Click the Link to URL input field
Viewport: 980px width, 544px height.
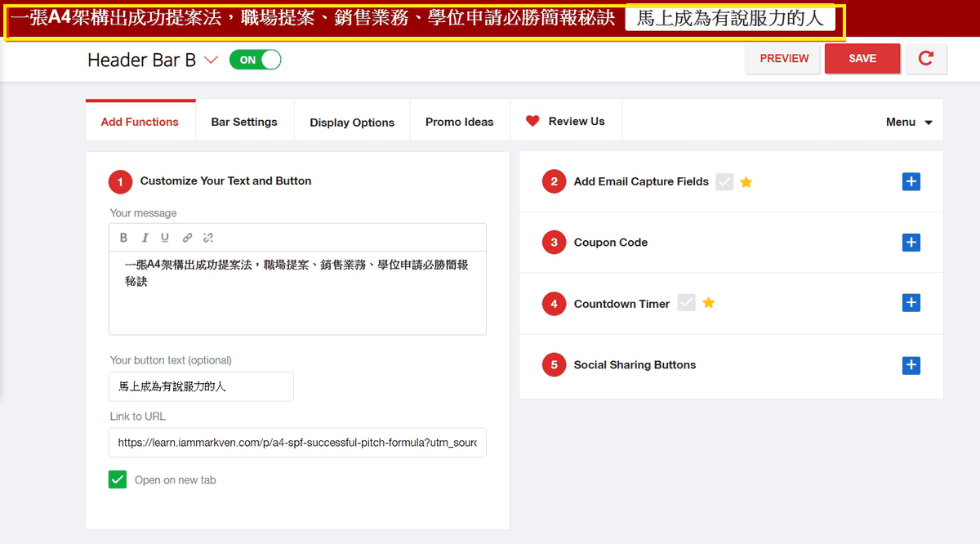point(297,442)
